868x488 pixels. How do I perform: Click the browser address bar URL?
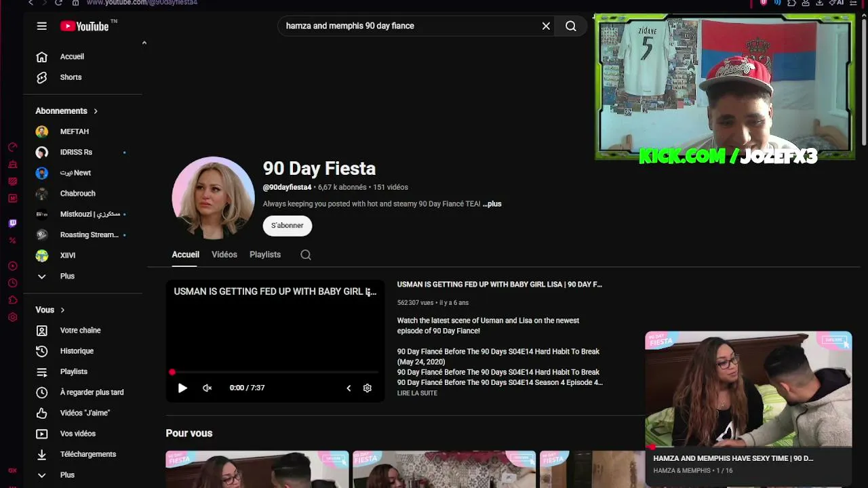[142, 3]
